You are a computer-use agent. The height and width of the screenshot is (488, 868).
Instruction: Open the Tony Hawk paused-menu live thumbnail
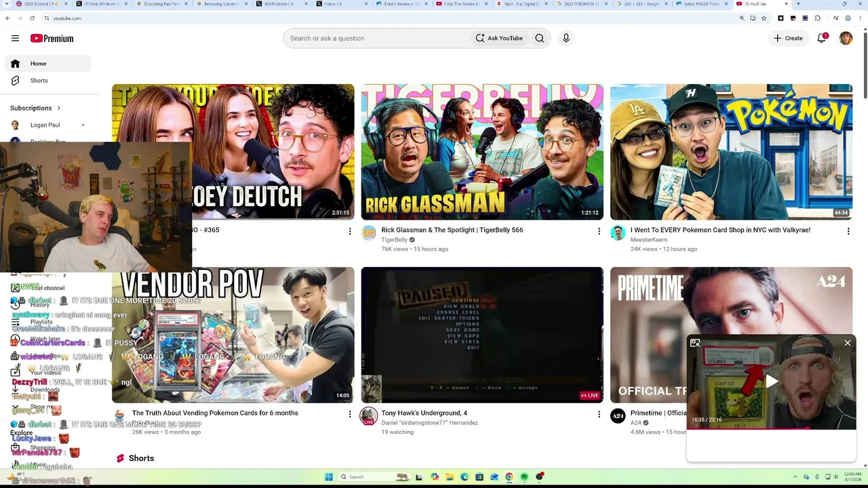(482, 335)
